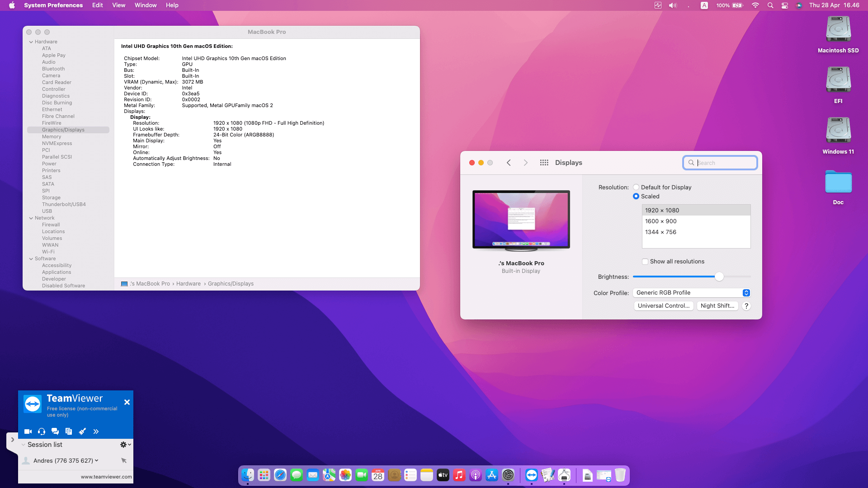Select Default for Display resolution option
The width and height of the screenshot is (868, 488).
coord(636,187)
